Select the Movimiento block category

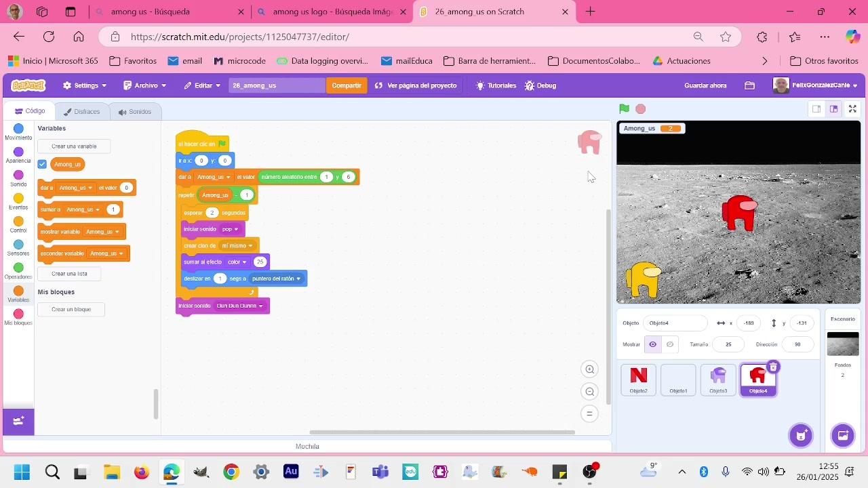(18, 132)
